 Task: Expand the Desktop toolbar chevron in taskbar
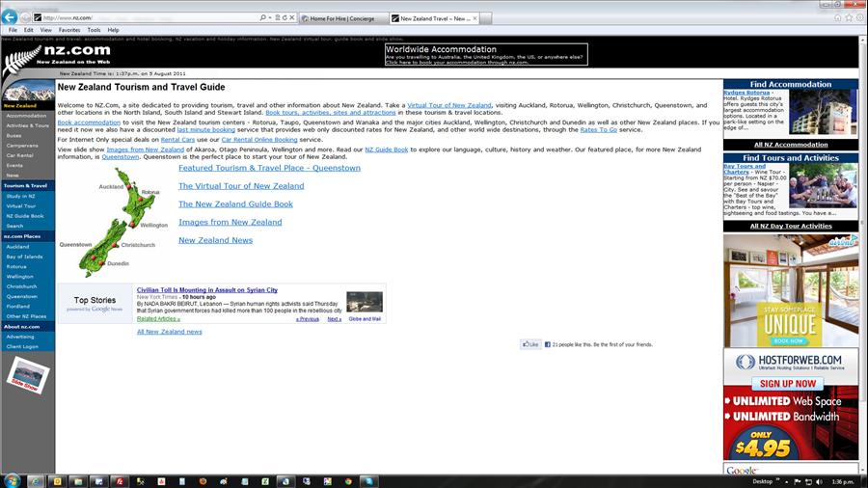pyautogui.click(x=777, y=480)
